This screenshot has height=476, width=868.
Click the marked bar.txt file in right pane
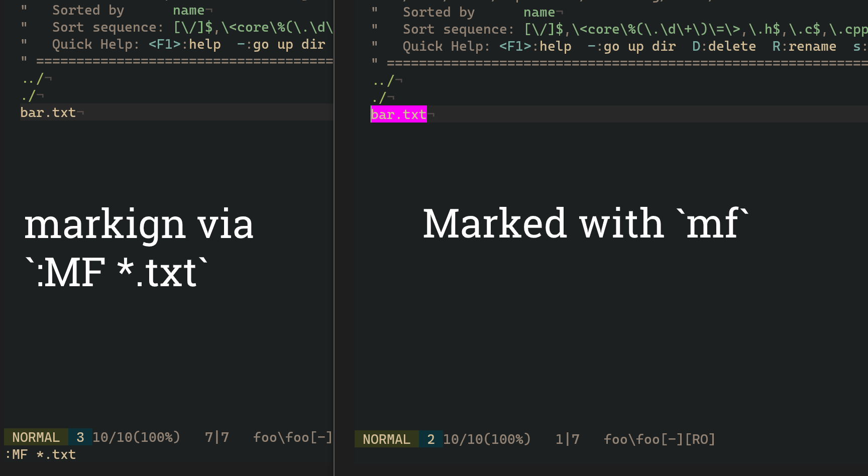point(398,114)
